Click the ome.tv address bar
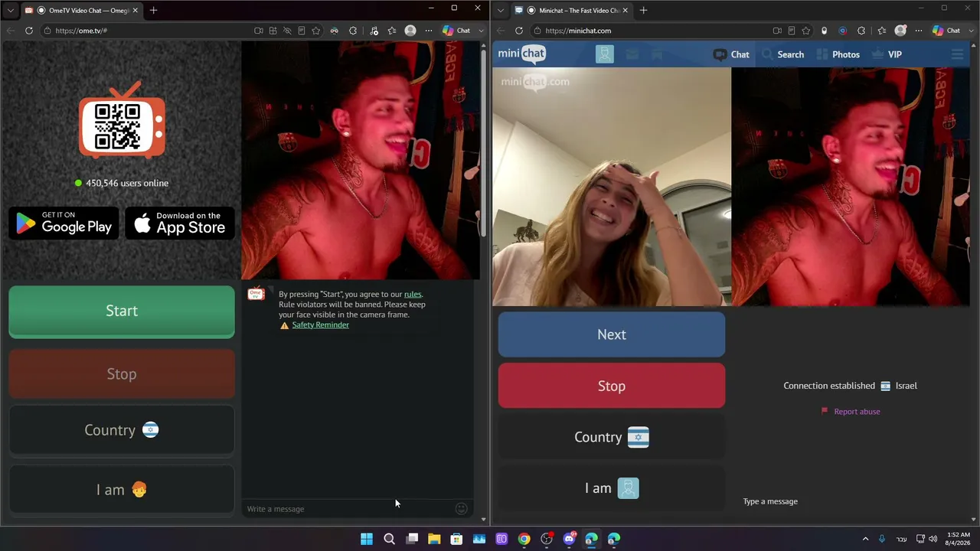The width and height of the screenshot is (980, 551). (x=145, y=31)
